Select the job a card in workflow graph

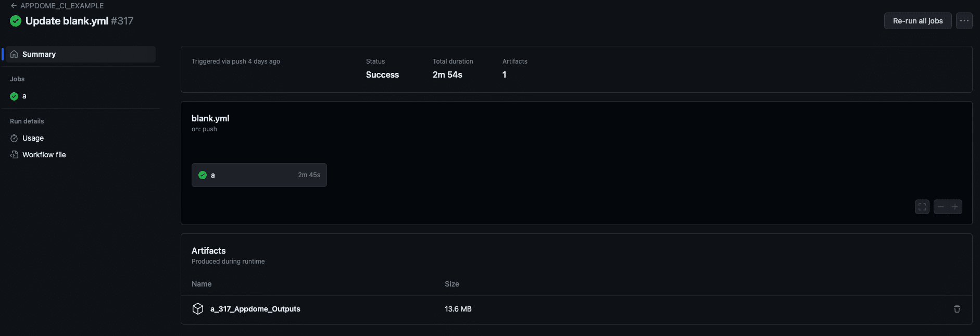pyautogui.click(x=250, y=175)
